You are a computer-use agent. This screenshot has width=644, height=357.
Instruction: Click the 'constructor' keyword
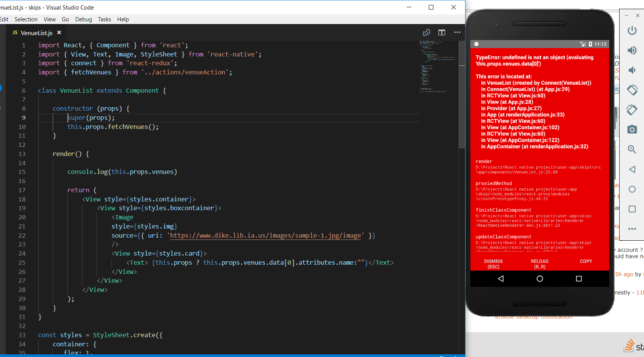click(72, 108)
